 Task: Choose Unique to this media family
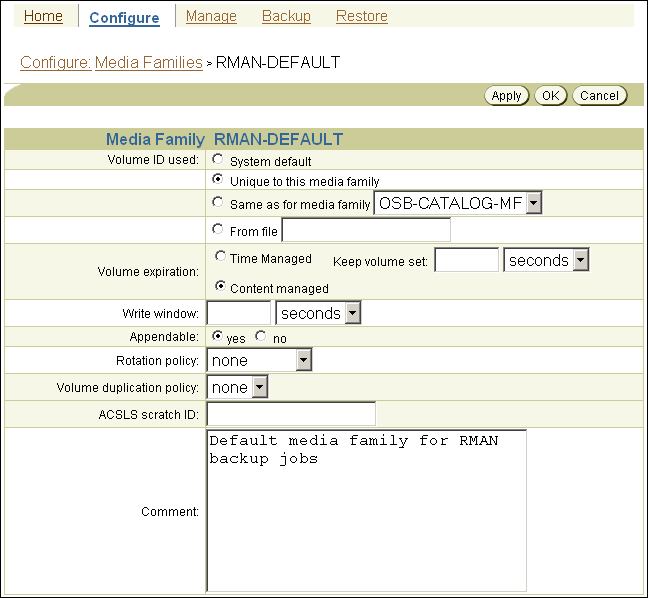[x=217, y=179]
